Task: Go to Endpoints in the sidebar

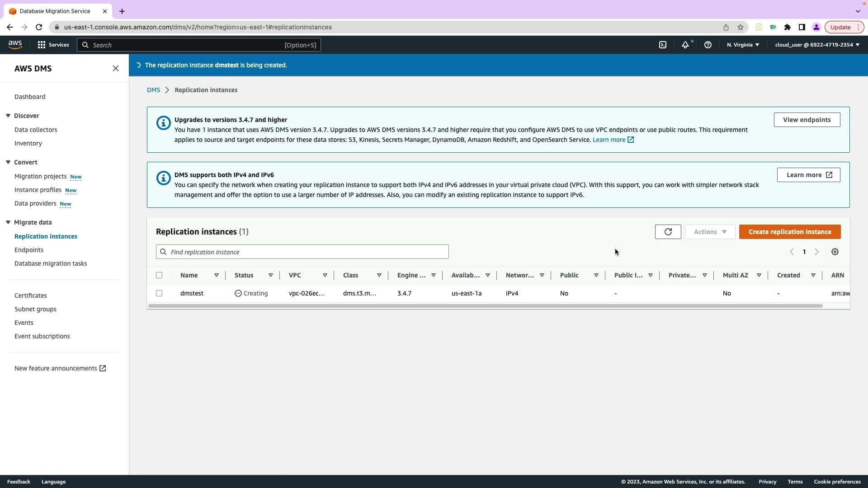Action: click(29, 250)
